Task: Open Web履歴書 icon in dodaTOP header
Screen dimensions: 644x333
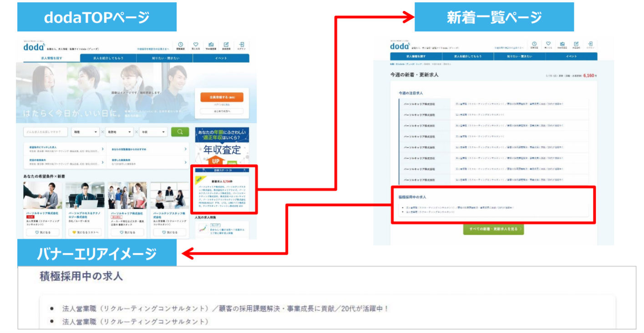Action: pyautogui.click(x=211, y=45)
